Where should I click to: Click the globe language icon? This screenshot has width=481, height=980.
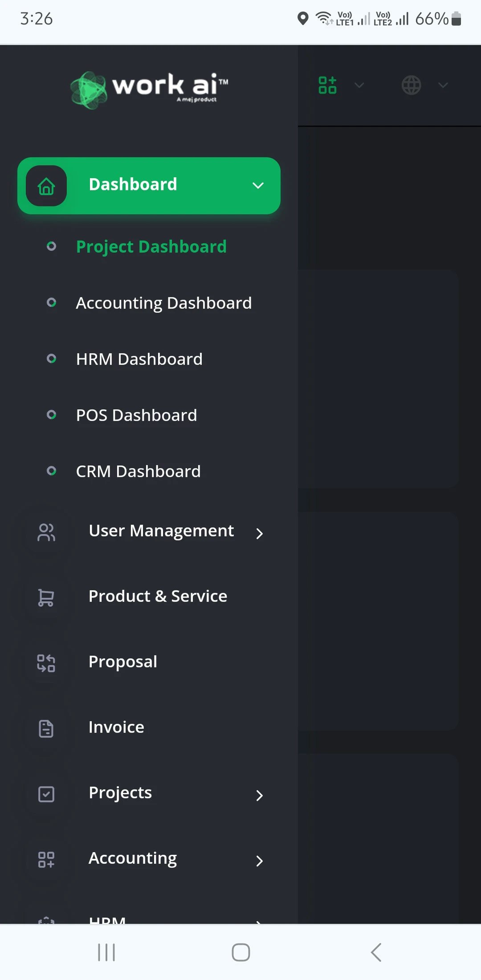[x=411, y=85]
